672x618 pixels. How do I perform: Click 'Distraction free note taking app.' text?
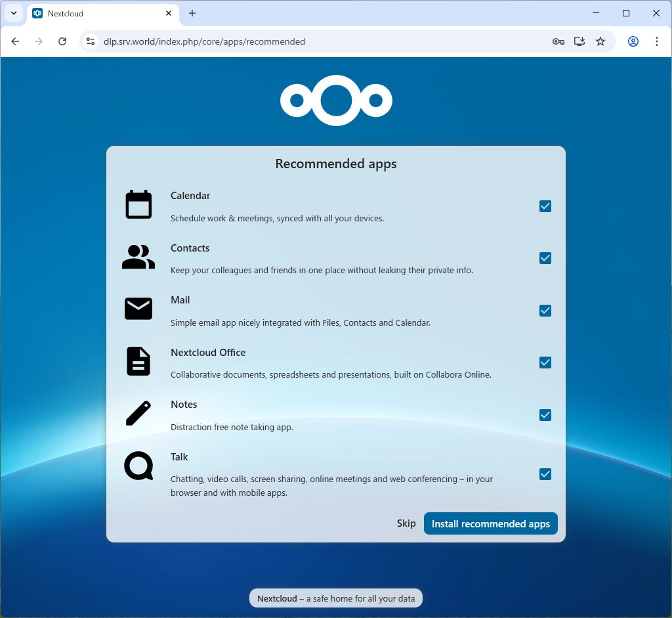(x=232, y=427)
